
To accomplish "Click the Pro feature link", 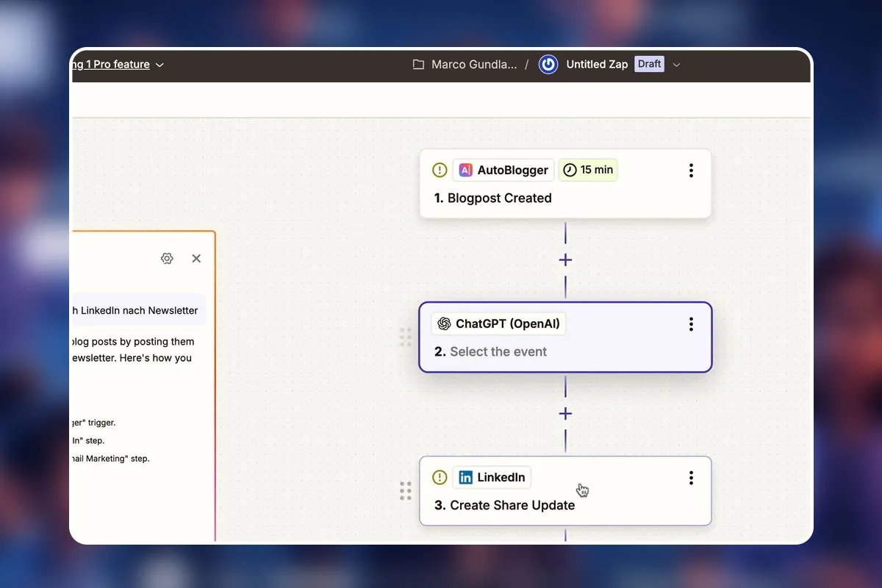I will (x=110, y=65).
